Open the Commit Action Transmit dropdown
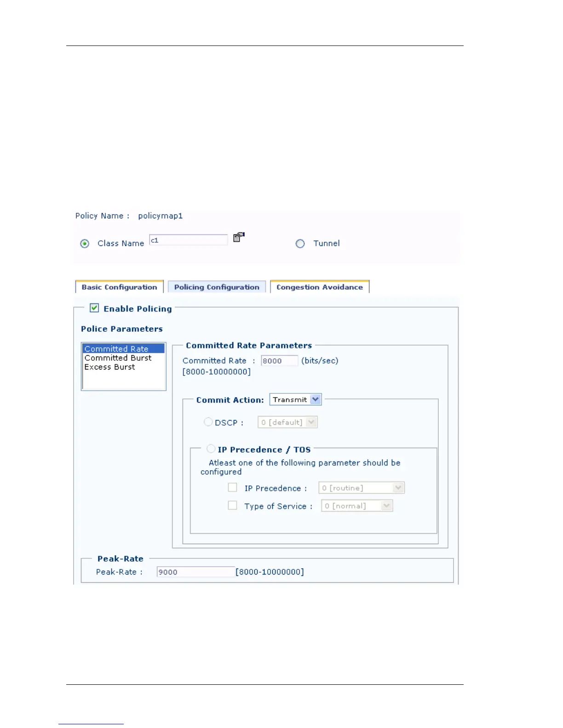Screen dimensions: 563x728 click(x=295, y=399)
